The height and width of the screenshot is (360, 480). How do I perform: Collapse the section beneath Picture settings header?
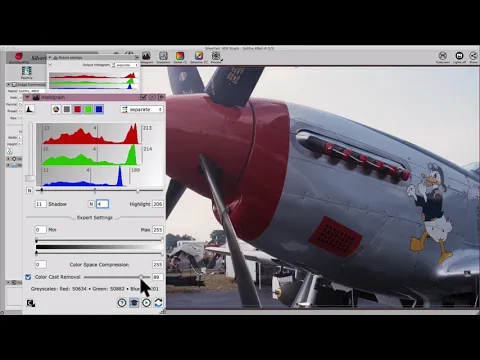[50, 65]
